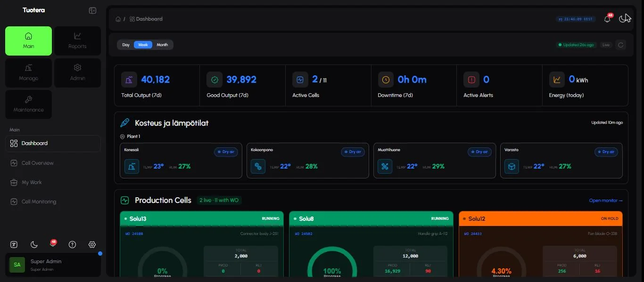Screen dimensions: 644x282
Task: Open the Super Admin profile name
Action: pyautogui.click(x=46, y=261)
